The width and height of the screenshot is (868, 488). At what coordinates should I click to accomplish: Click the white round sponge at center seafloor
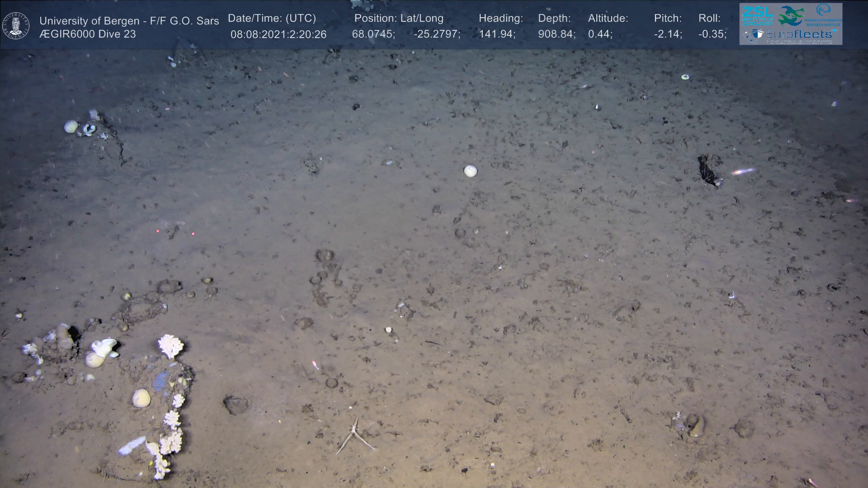tap(470, 171)
